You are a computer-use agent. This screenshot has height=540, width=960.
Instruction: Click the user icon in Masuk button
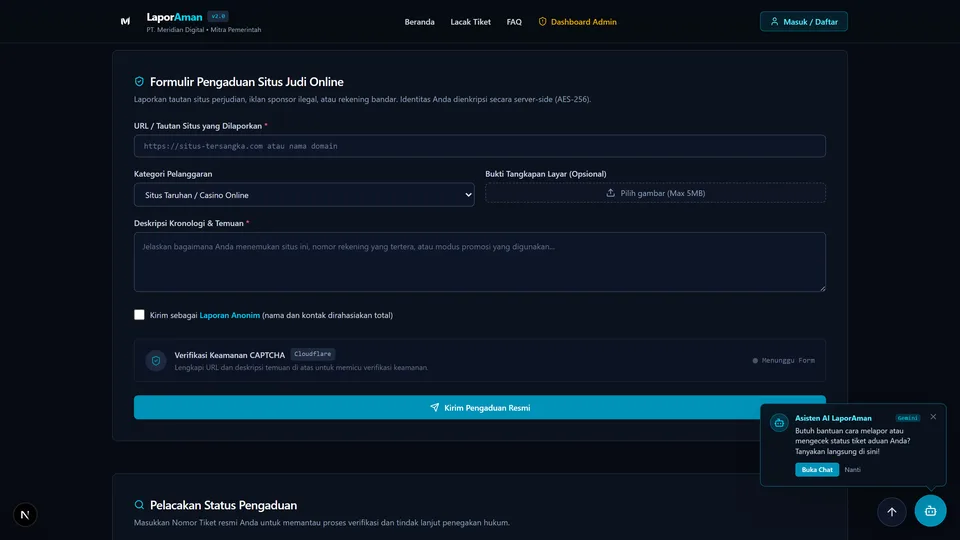pyautogui.click(x=774, y=21)
